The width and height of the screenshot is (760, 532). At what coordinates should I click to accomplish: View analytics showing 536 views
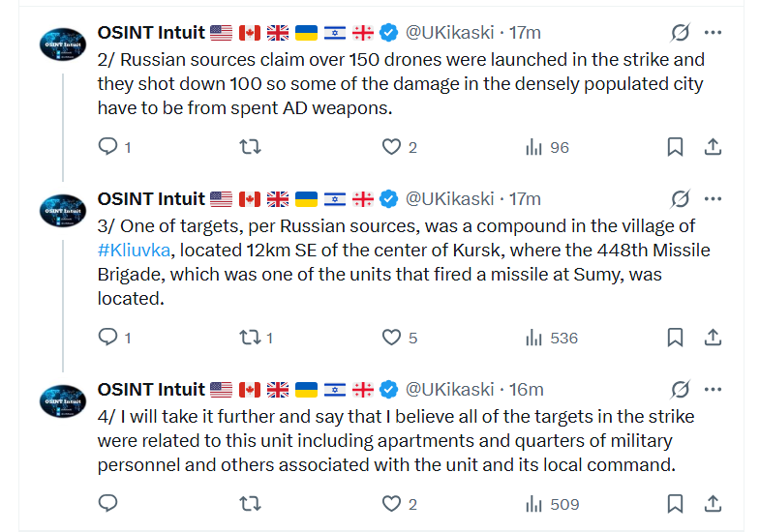552,338
